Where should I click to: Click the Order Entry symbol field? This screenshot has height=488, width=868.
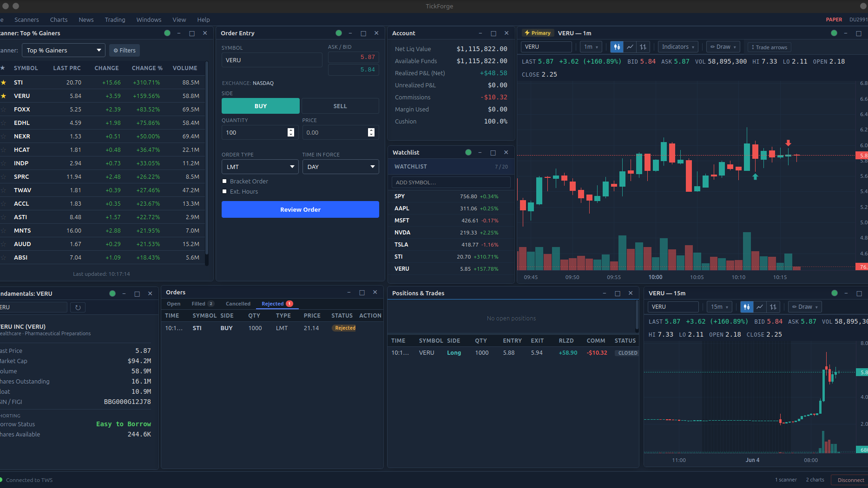tap(272, 60)
